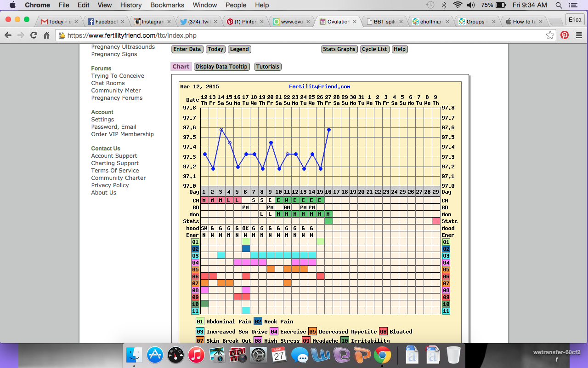The image size is (588, 368).
Task: Switch to the BBT spik tab
Action: [x=384, y=22]
